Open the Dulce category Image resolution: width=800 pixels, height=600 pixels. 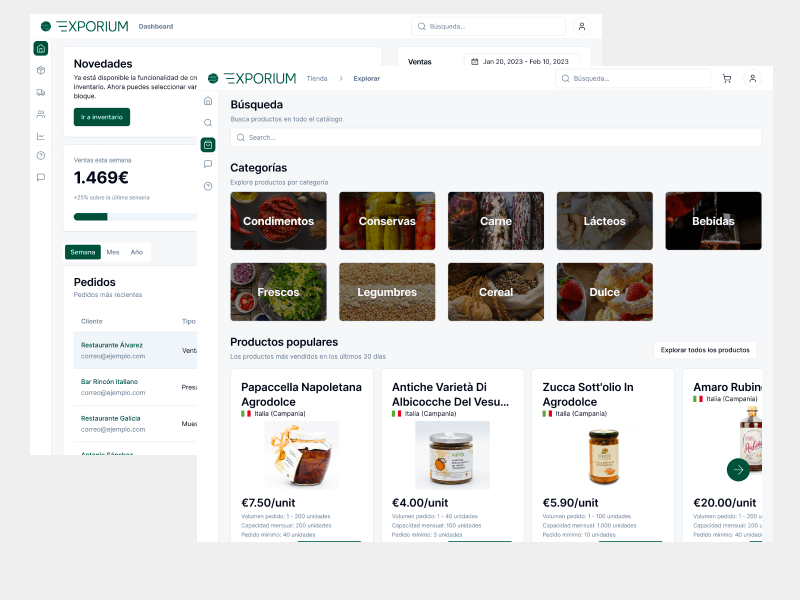(x=605, y=292)
